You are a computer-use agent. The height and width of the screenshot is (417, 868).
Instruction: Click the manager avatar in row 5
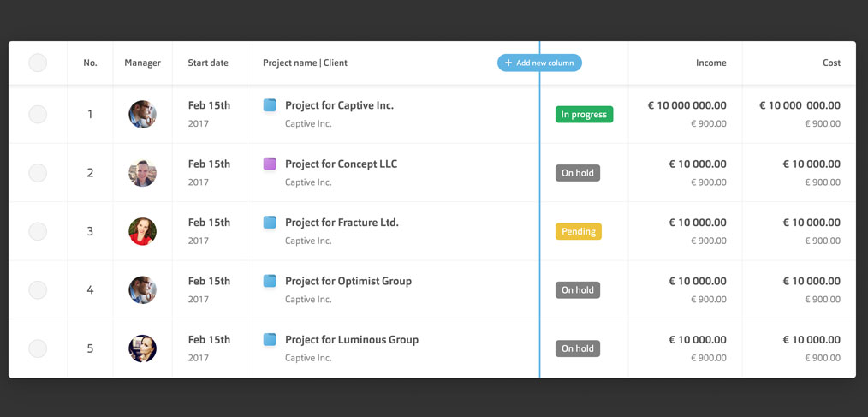142,348
